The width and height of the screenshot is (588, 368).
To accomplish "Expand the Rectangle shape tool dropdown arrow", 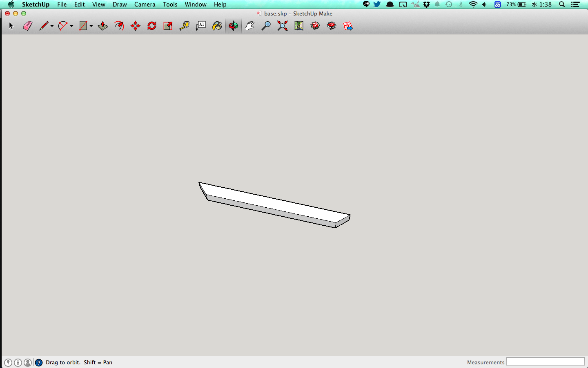I will [91, 26].
